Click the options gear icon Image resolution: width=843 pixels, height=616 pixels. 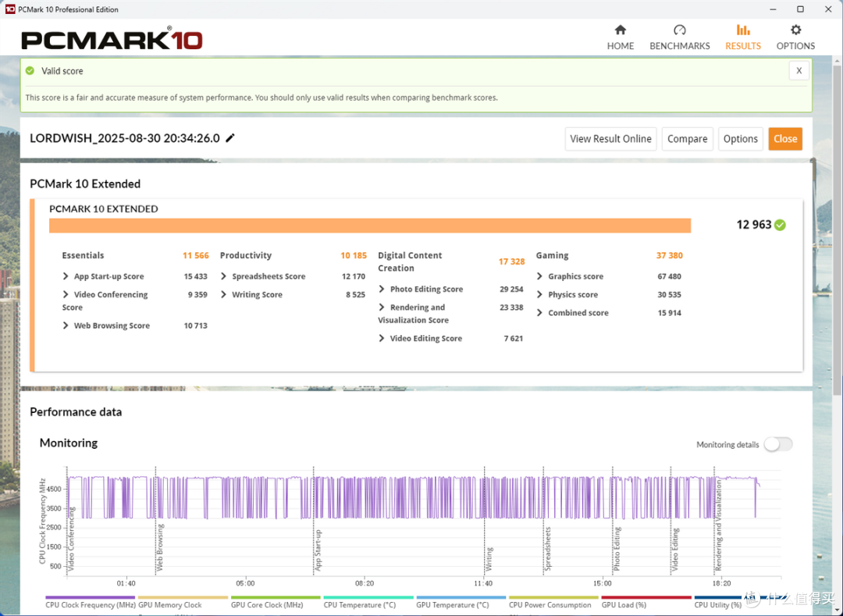point(795,30)
